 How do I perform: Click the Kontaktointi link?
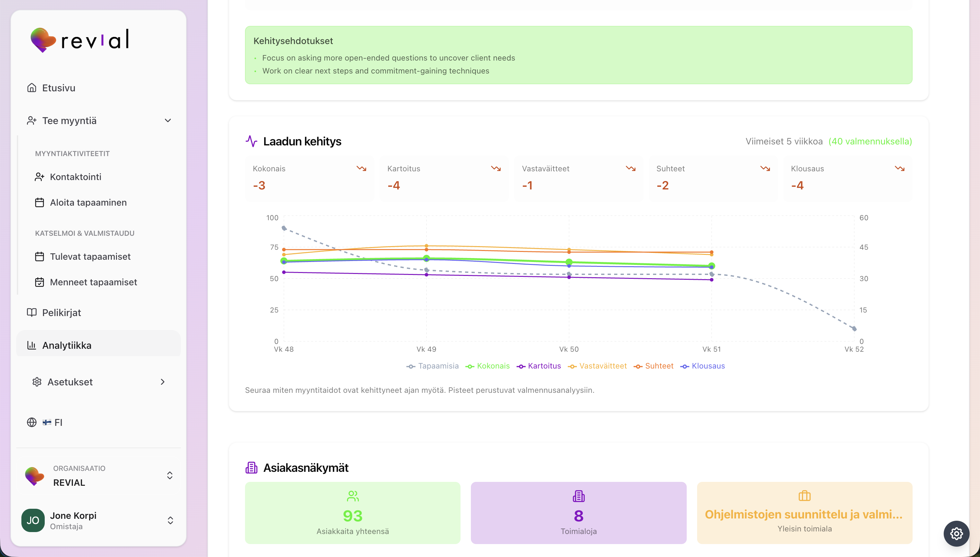coord(76,177)
